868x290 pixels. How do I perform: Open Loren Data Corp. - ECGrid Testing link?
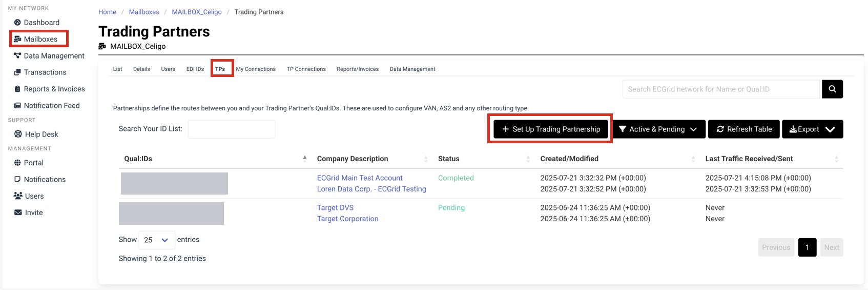click(371, 189)
